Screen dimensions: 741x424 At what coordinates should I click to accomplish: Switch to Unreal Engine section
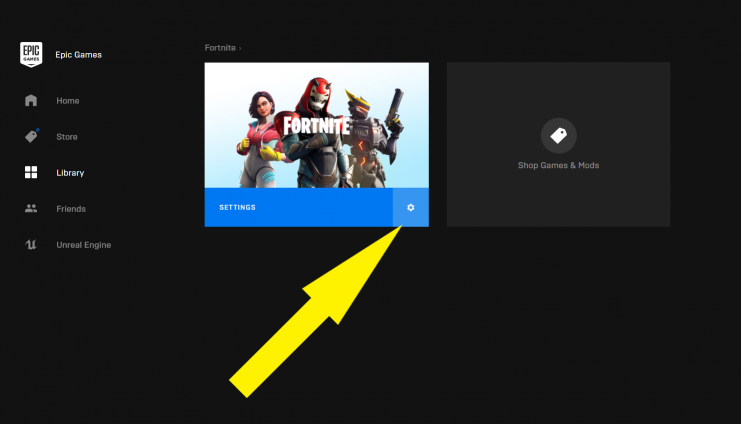pos(84,245)
